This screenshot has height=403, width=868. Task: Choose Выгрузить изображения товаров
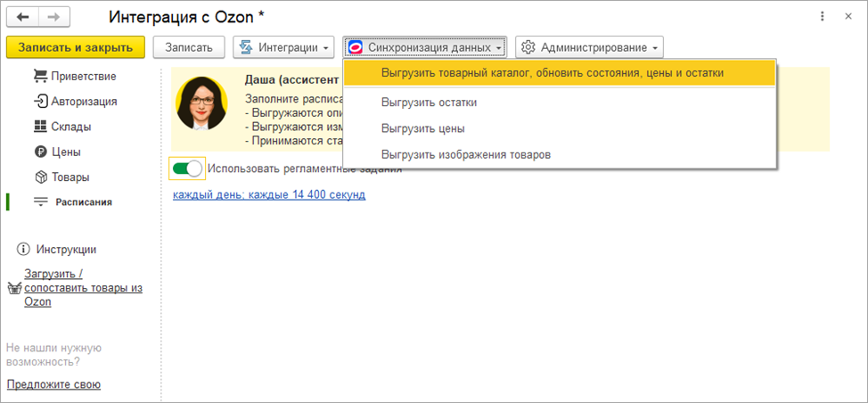[465, 154]
